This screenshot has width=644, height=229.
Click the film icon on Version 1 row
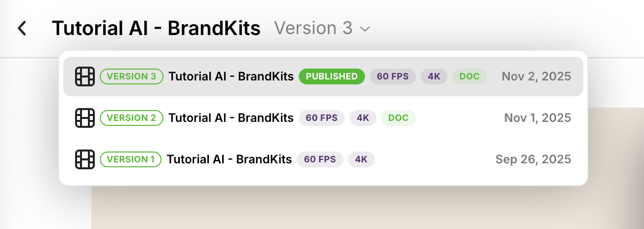tap(85, 159)
